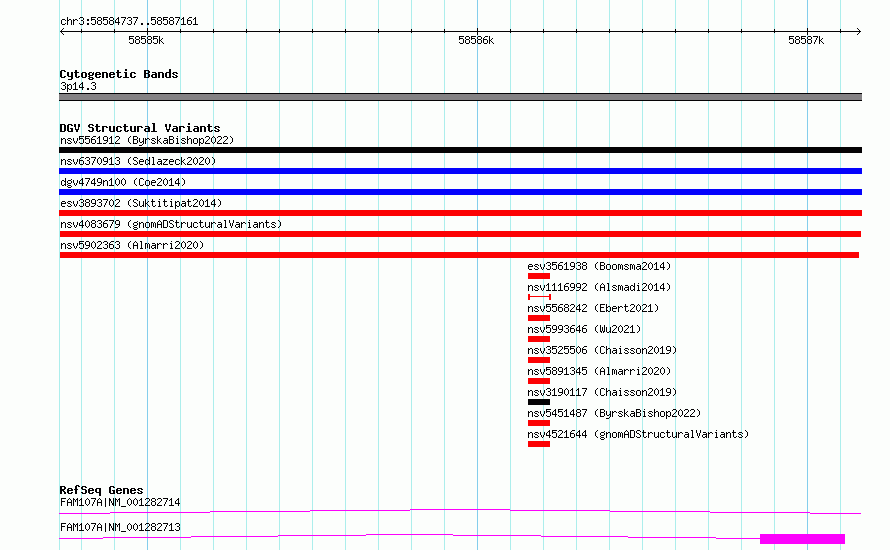
Task: Open nsv5891345 (Almarri2020) label
Action: [599, 371]
